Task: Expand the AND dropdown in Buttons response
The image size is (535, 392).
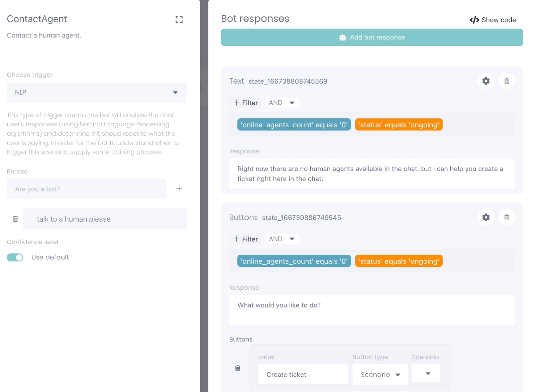Action: click(x=282, y=239)
